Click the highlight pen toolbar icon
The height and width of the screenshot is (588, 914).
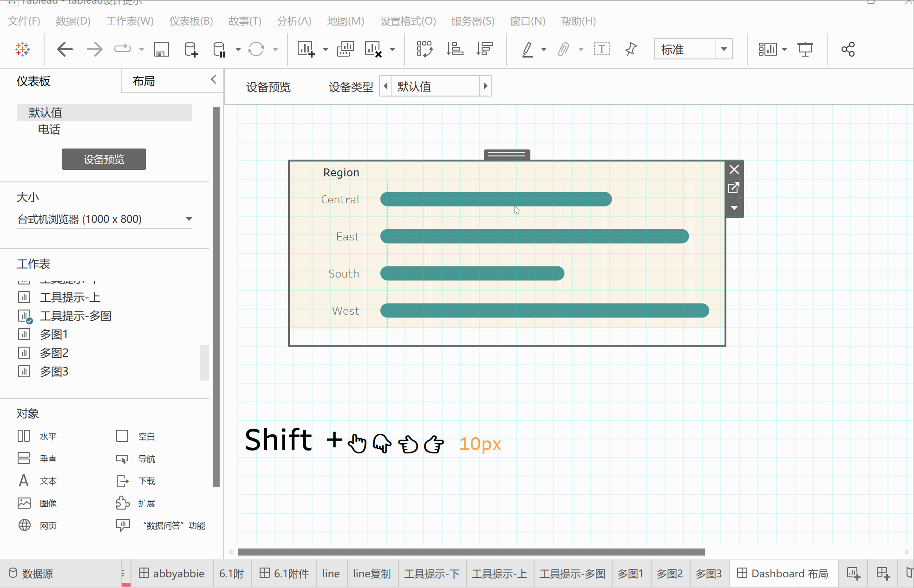click(527, 49)
